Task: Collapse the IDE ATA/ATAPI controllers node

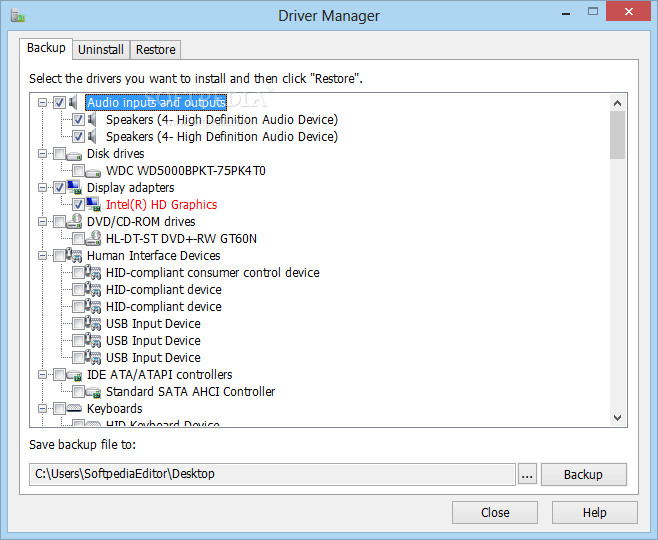Action: [42, 374]
